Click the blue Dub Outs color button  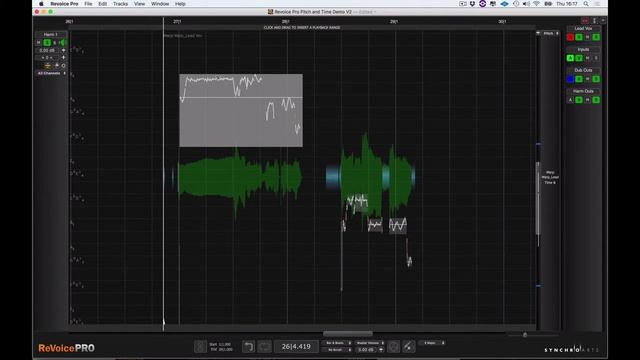pyautogui.click(x=570, y=79)
